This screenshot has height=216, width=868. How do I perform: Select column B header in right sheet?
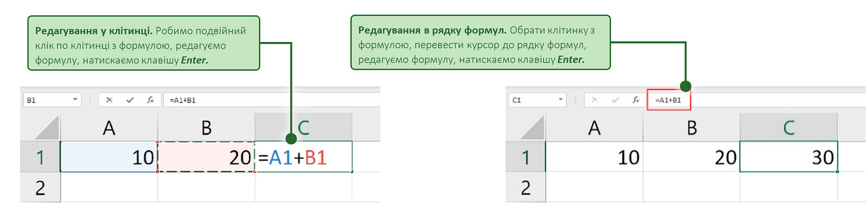pyautogui.click(x=691, y=127)
